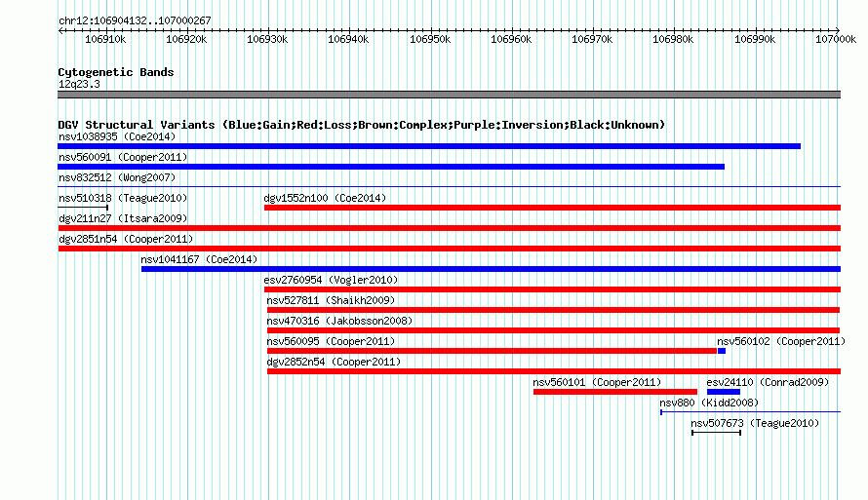Click the dgv211n27 (Itsara2009) label
Screen dimensions: 868x500
123,218
